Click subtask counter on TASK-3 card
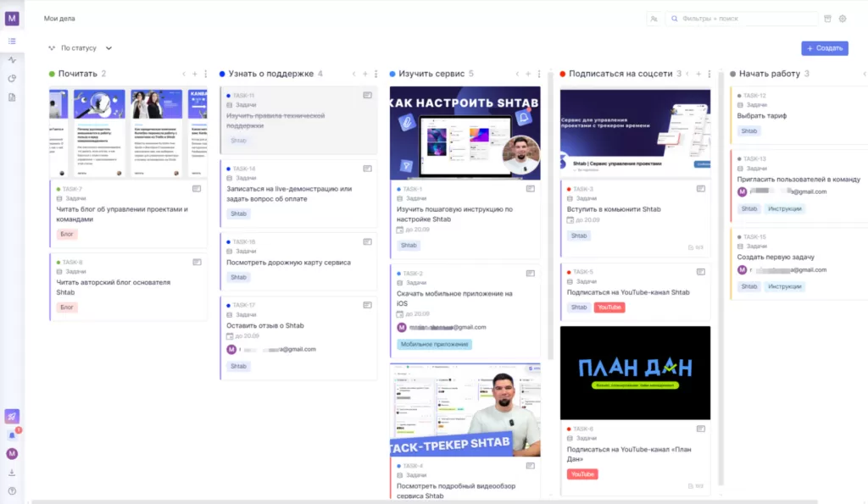This screenshot has width=868, height=504. [x=696, y=247]
